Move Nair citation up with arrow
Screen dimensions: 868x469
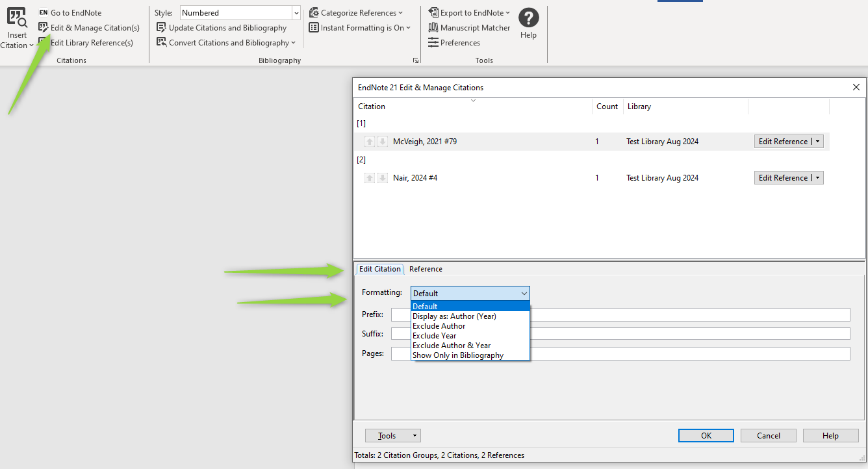[370, 178]
